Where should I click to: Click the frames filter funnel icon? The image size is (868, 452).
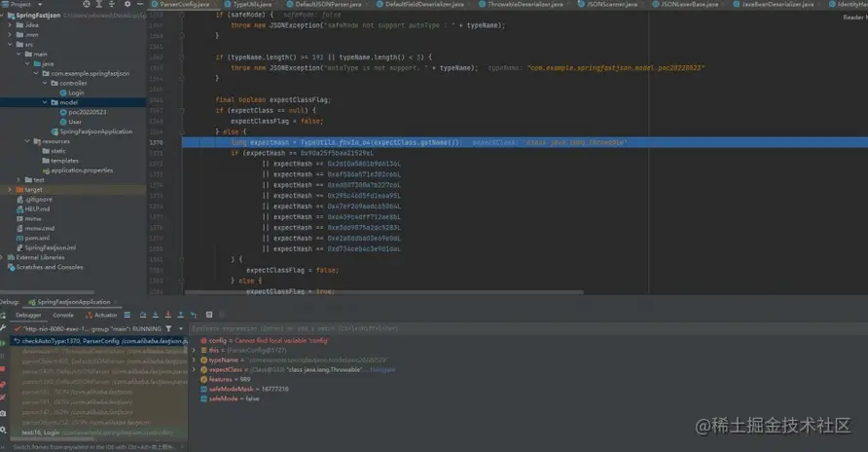pyautogui.click(x=169, y=328)
